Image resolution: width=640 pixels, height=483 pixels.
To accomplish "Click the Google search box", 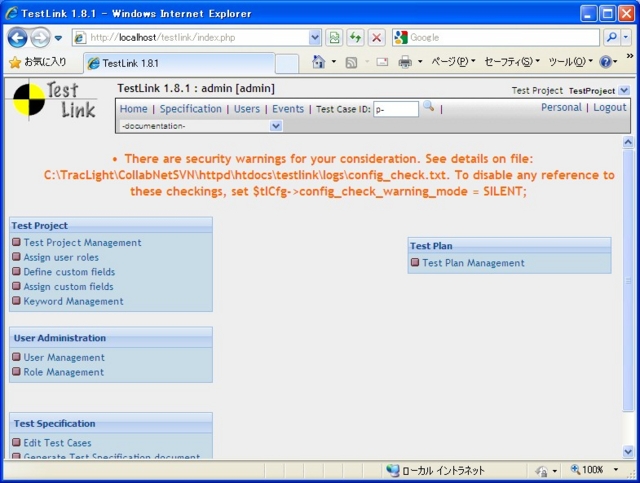I will coord(496,38).
